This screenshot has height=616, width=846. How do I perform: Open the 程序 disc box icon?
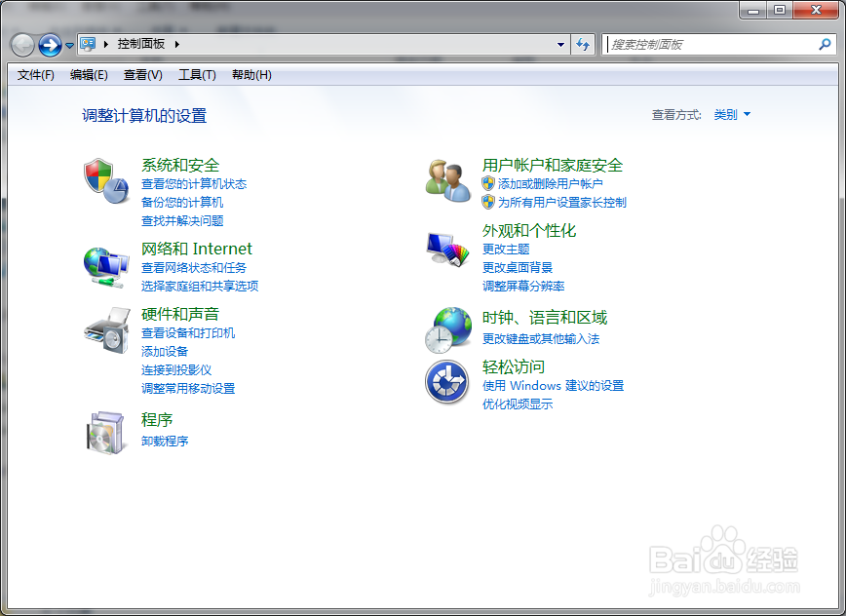[107, 433]
